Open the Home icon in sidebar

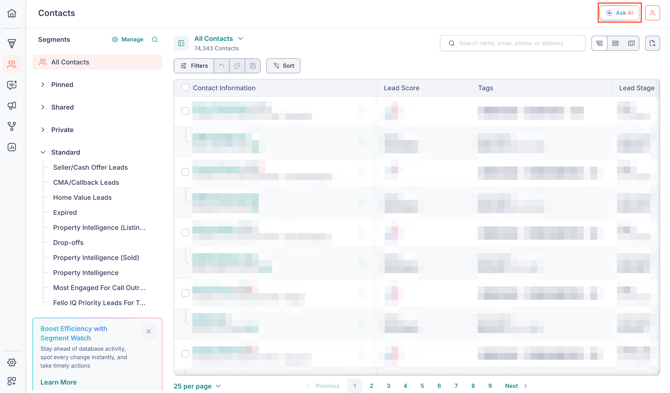(12, 13)
